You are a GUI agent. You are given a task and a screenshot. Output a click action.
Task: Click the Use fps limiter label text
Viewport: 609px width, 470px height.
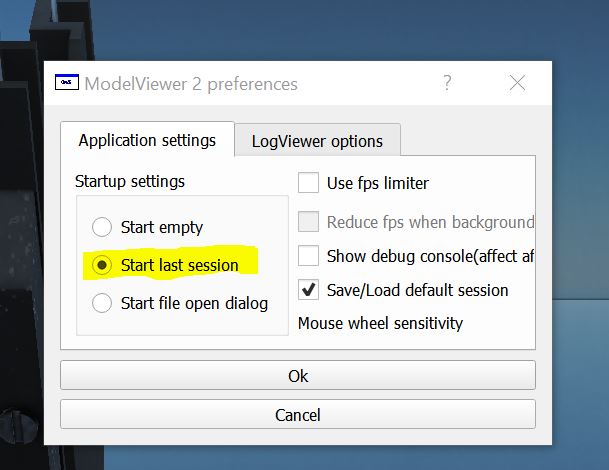tap(378, 183)
